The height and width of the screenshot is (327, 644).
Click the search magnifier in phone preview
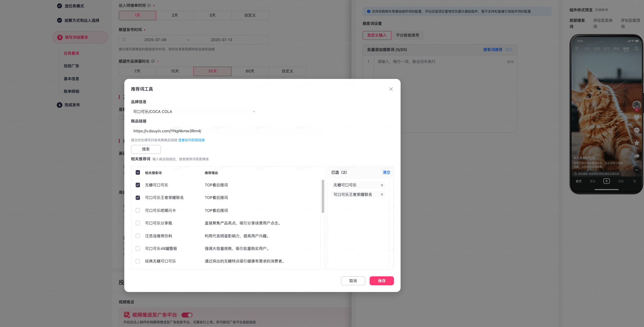636,49
